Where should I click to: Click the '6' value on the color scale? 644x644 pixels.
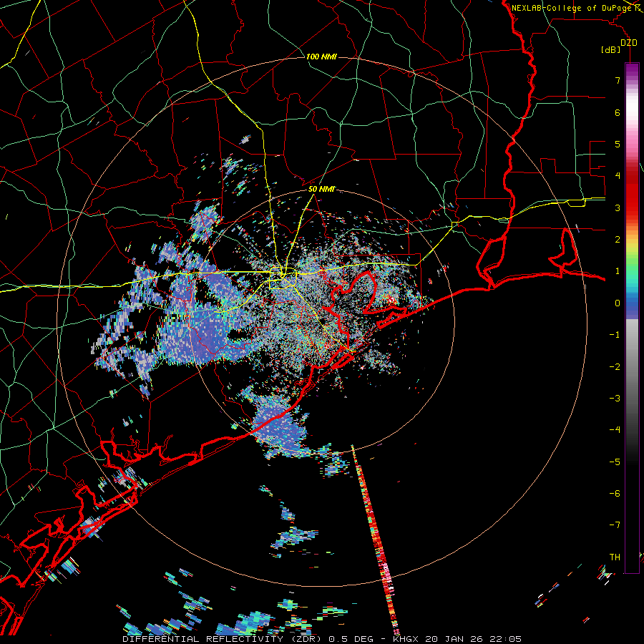tap(618, 112)
